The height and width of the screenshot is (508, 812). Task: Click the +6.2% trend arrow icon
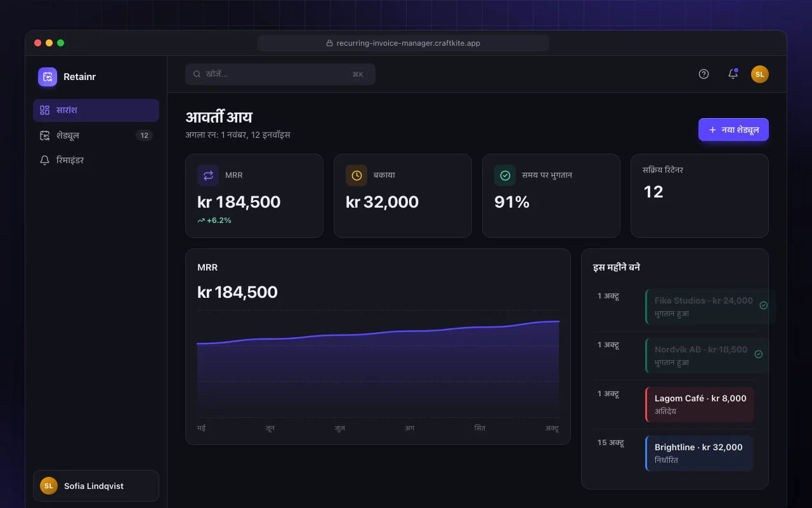coord(201,220)
